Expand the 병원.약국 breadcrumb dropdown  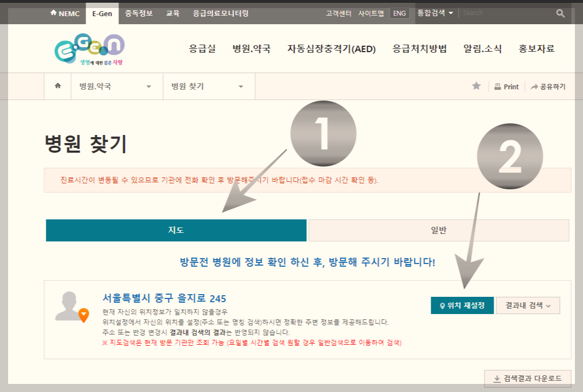pyautogui.click(x=117, y=86)
